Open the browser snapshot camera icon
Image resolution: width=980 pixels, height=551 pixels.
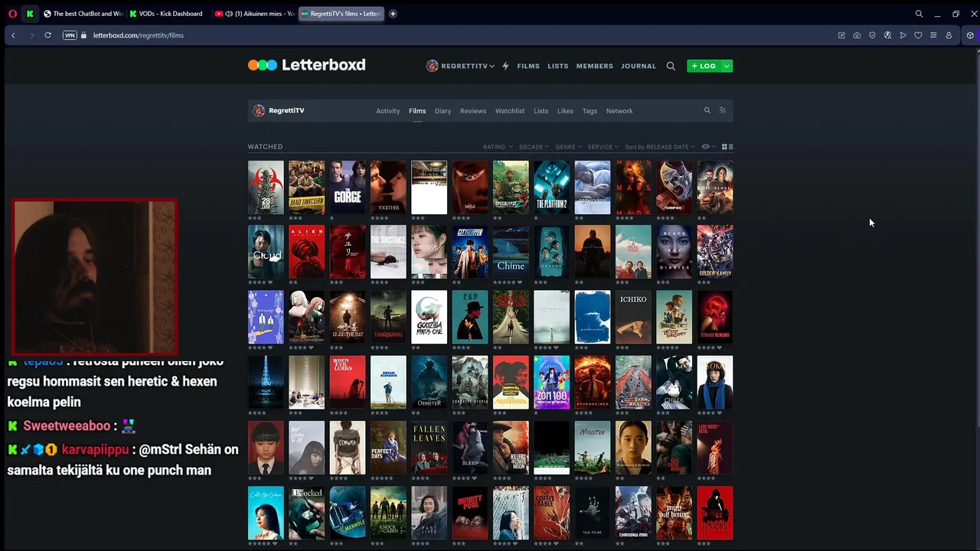point(857,35)
